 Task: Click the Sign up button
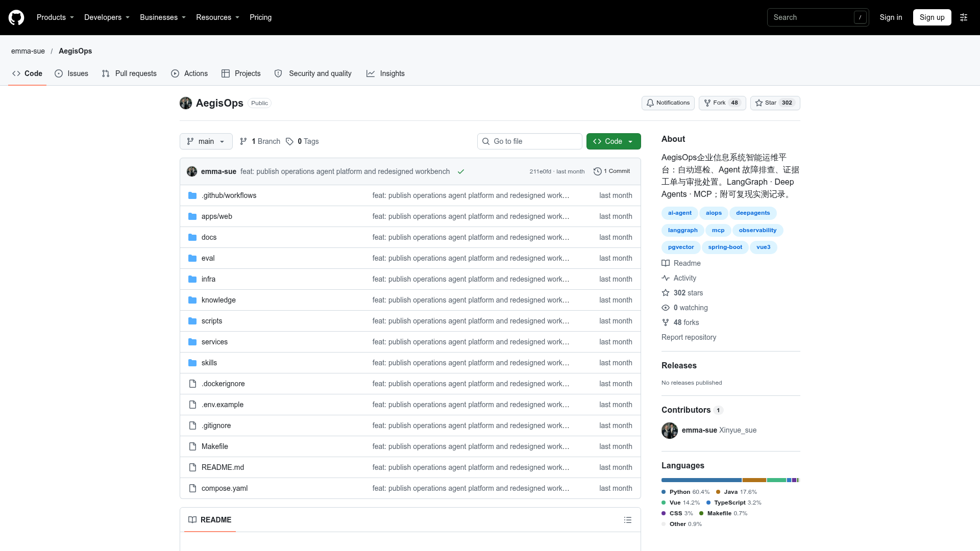pyautogui.click(x=932, y=17)
